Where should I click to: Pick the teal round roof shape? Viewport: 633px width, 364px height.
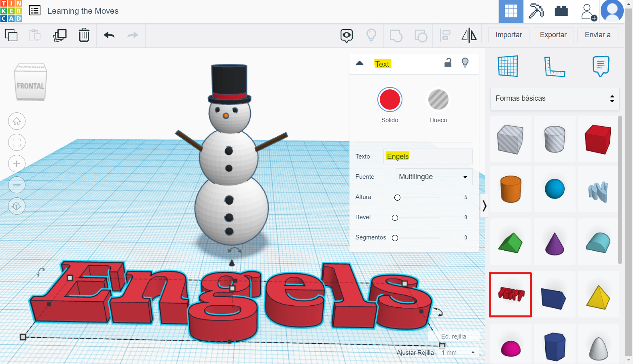point(598,242)
